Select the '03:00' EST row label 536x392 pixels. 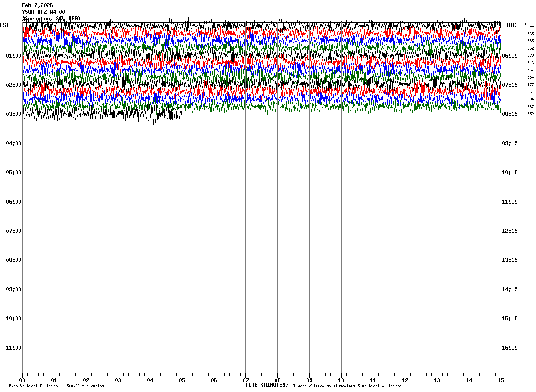coord(14,114)
